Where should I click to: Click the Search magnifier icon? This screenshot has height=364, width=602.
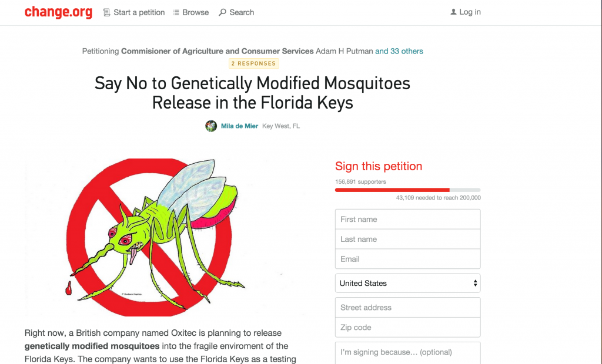click(222, 12)
